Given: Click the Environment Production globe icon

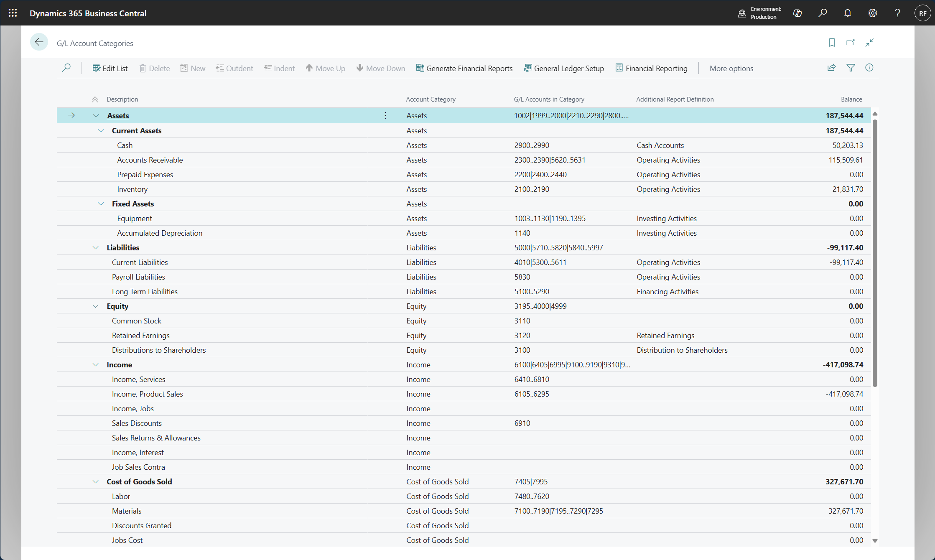Looking at the screenshot, I should (x=742, y=13).
